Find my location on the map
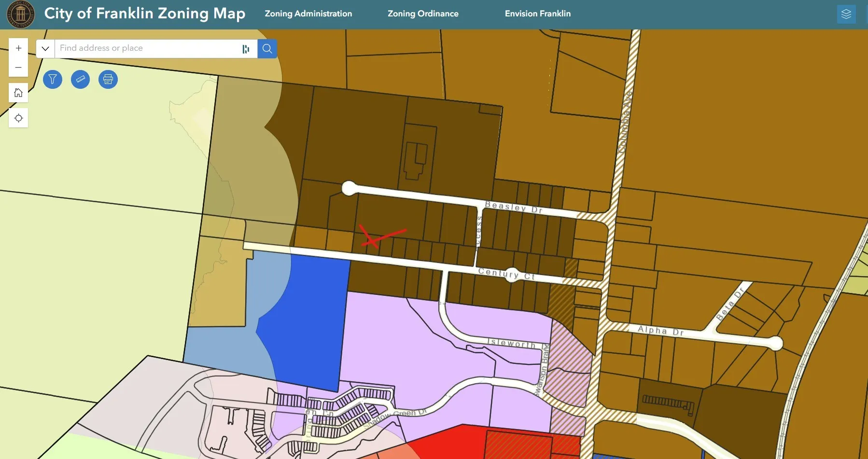This screenshot has height=459, width=868. coord(18,118)
